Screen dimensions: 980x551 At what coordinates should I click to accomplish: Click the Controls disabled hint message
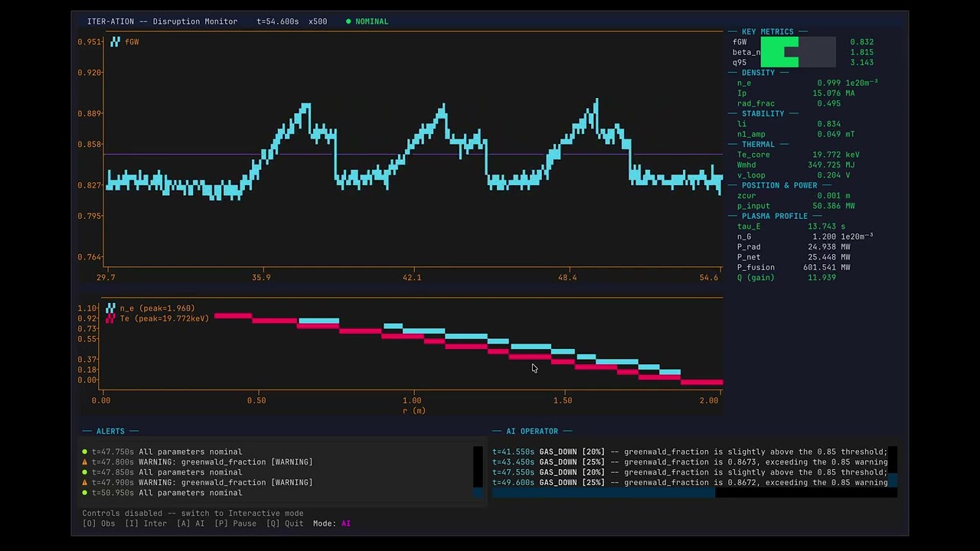coord(193,514)
